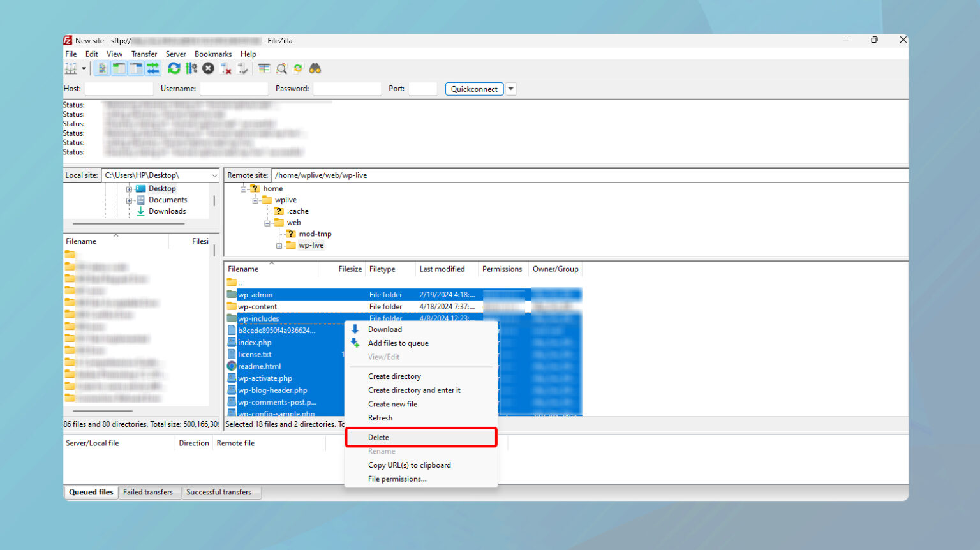
Task: Open the directory listing filters icon
Action: click(264, 69)
